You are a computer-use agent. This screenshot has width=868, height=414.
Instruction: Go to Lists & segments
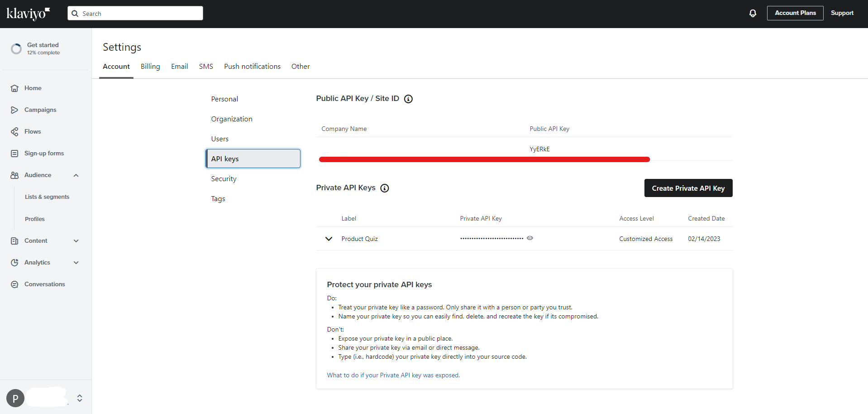47,197
